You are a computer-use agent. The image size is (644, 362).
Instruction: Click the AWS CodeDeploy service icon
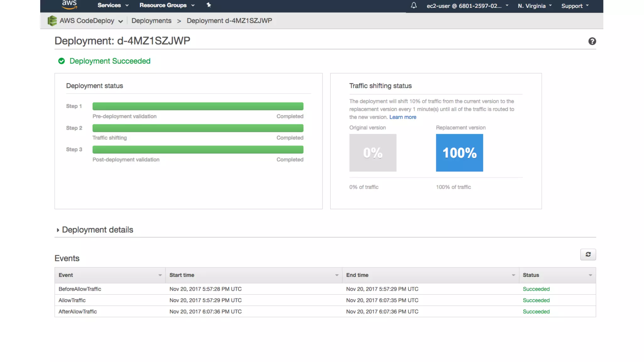pos(52,21)
